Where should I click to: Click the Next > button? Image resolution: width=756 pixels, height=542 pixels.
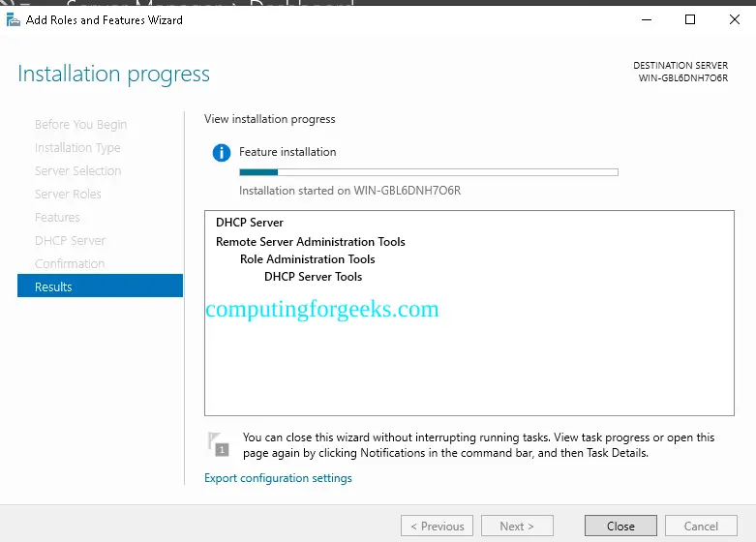[x=517, y=526]
